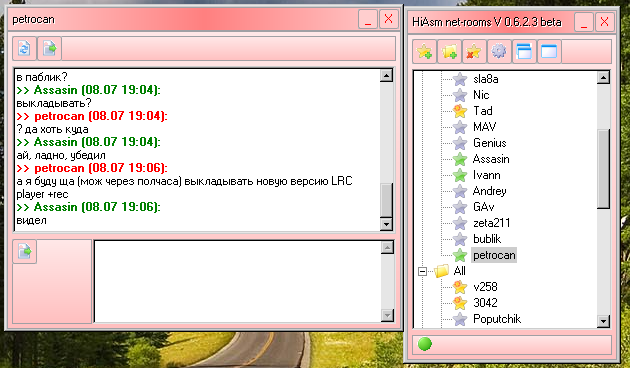Click send message icon beside input box
This screenshot has height=368, width=630.
click(x=25, y=252)
